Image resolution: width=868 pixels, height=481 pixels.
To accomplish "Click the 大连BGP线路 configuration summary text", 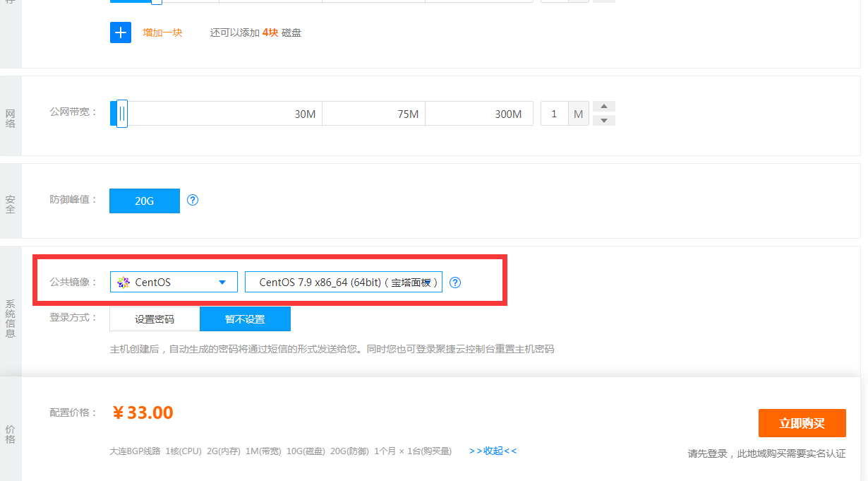I will tap(280, 451).
